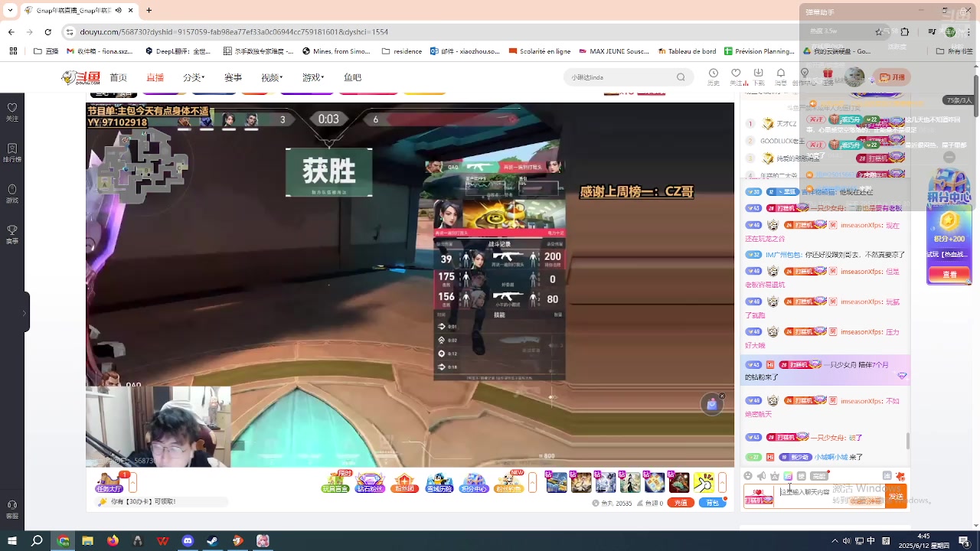This screenshot has width=980, height=551.
Task: Open the Scolarité en ligne bookmark
Action: pos(538,51)
